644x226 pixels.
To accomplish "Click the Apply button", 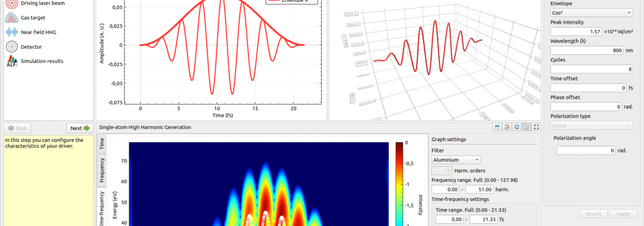I will (x=624, y=214).
